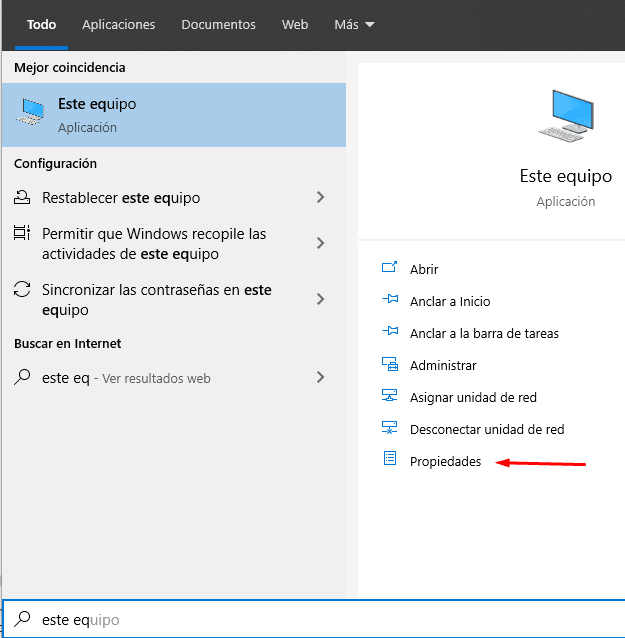Screen dimensions: 625x638
Task: Click the Asignar unidad de red icon
Action: point(389,395)
